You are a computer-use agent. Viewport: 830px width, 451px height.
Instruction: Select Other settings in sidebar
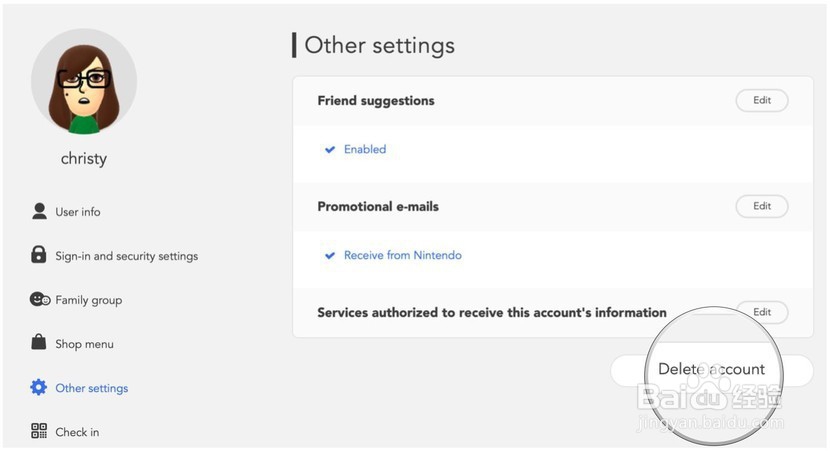92,388
